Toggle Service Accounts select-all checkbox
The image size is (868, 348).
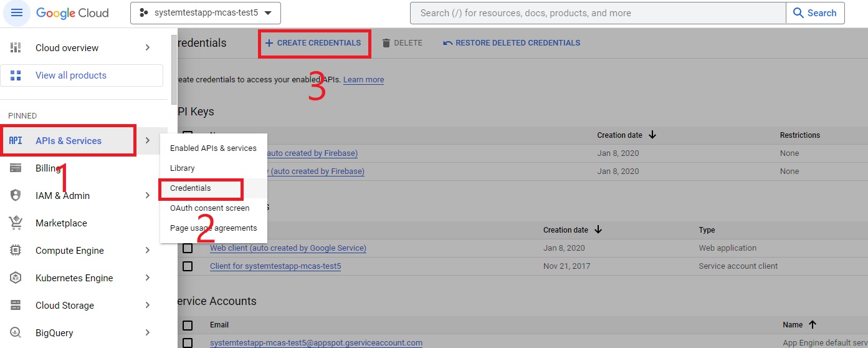click(x=188, y=325)
